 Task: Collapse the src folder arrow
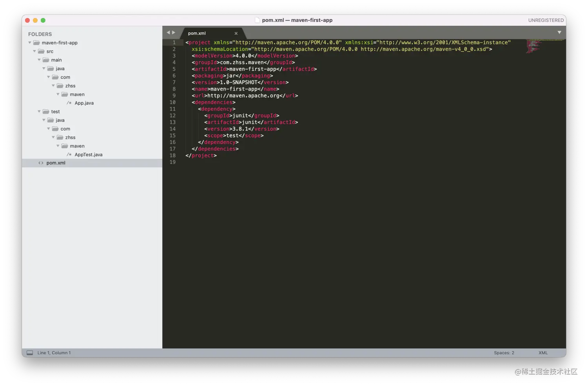[34, 51]
